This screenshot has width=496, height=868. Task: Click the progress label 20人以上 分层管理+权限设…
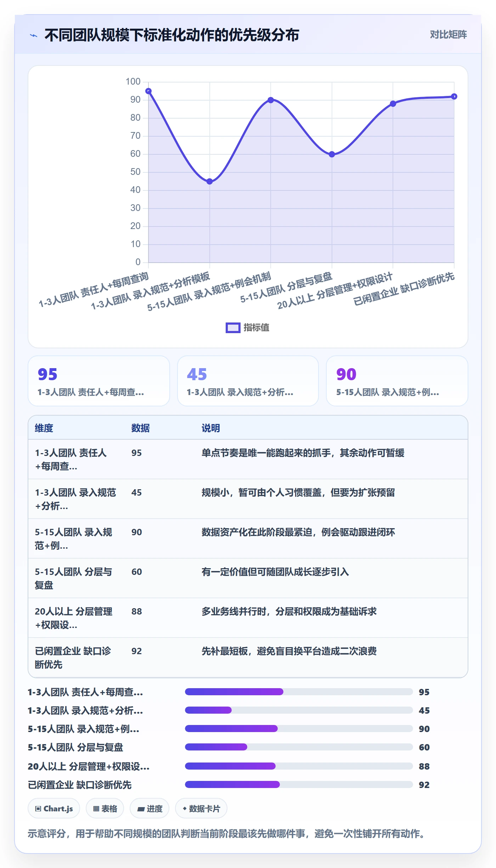click(89, 766)
